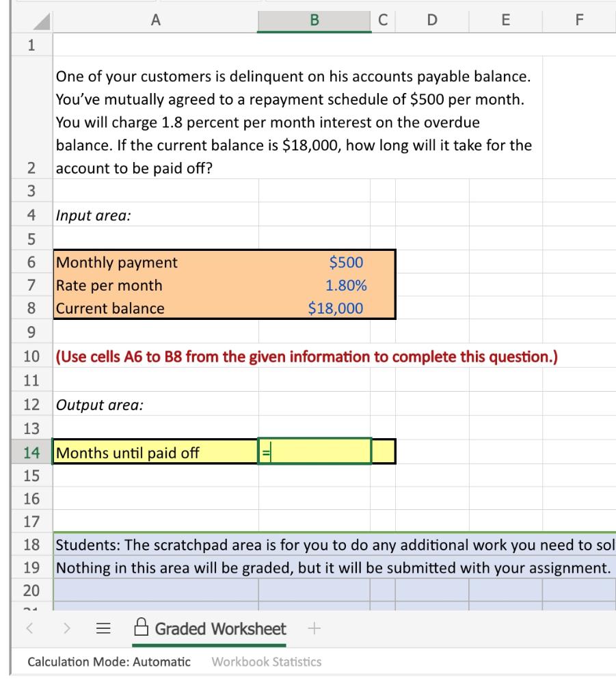
Task: Open the all sheets list icon
Action: coord(103,629)
